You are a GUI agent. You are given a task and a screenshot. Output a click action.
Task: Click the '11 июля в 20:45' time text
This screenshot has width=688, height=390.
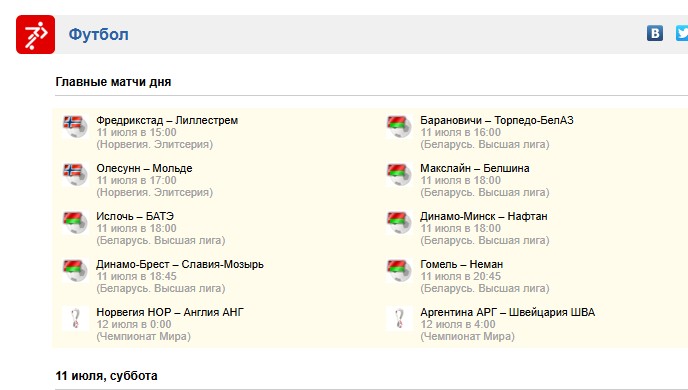coord(461,276)
